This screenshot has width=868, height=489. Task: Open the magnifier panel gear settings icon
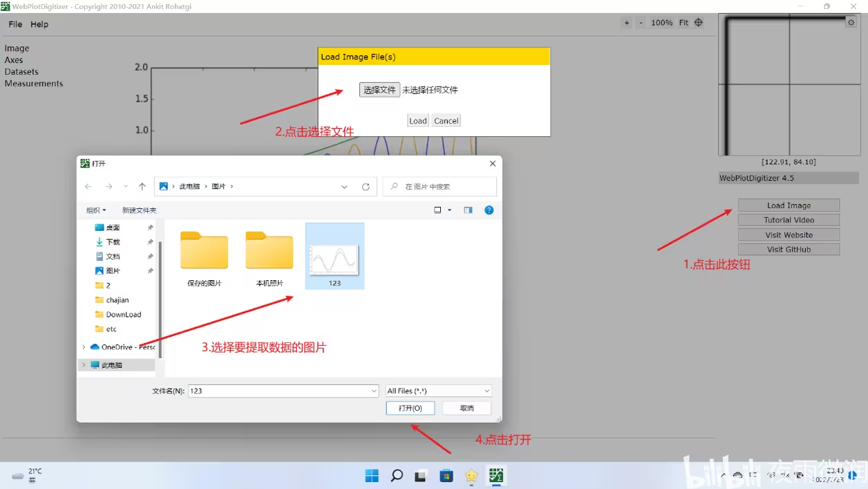coord(851,21)
